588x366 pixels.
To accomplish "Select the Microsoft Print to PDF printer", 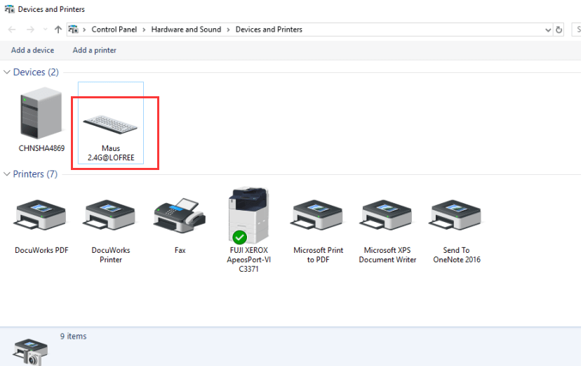I will click(x=317, y=214).
